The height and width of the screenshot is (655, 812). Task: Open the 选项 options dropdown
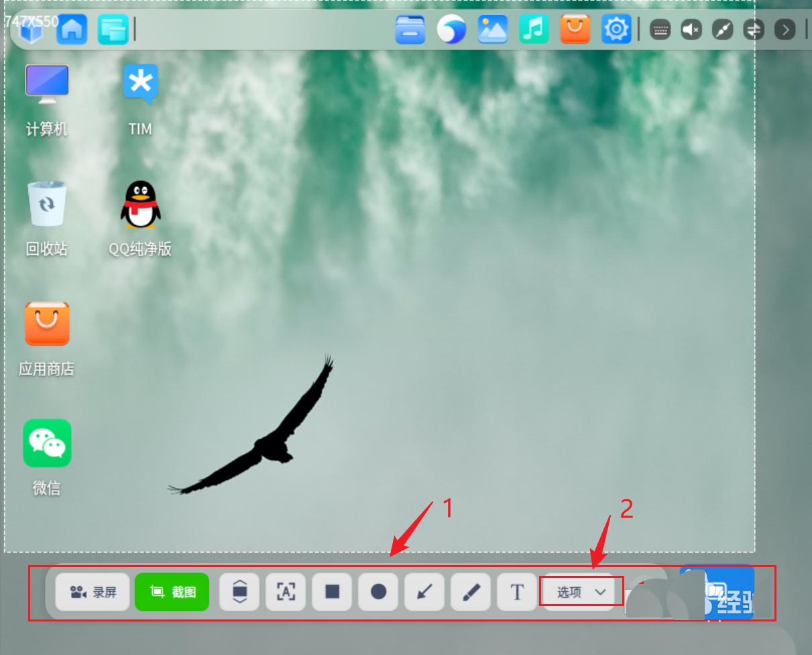click(581, 591)
